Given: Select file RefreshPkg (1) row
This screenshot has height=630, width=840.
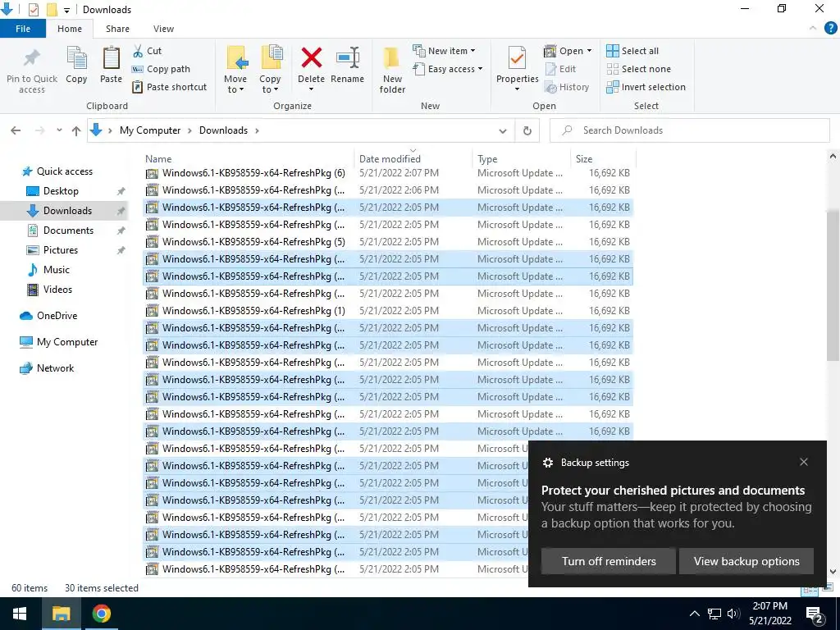Looking at the screenshot, I should [388, 311].
